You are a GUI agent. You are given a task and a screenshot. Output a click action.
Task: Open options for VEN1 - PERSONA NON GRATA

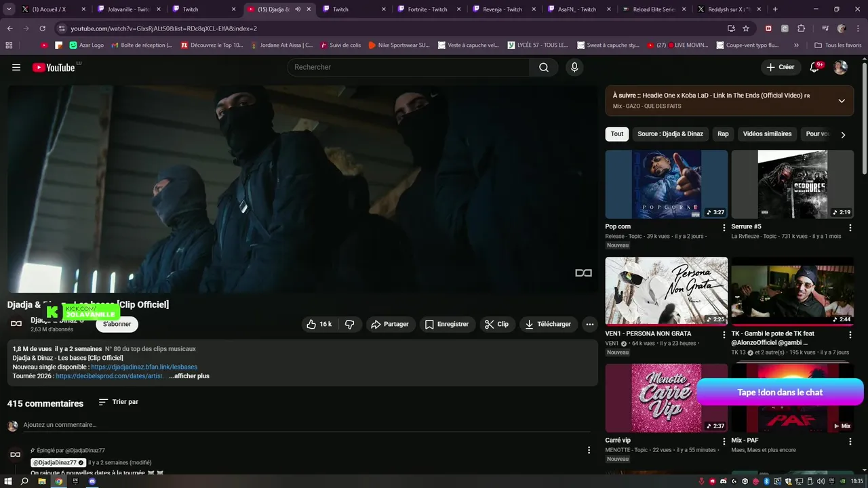pyautogui.click(x=724, y=335)
